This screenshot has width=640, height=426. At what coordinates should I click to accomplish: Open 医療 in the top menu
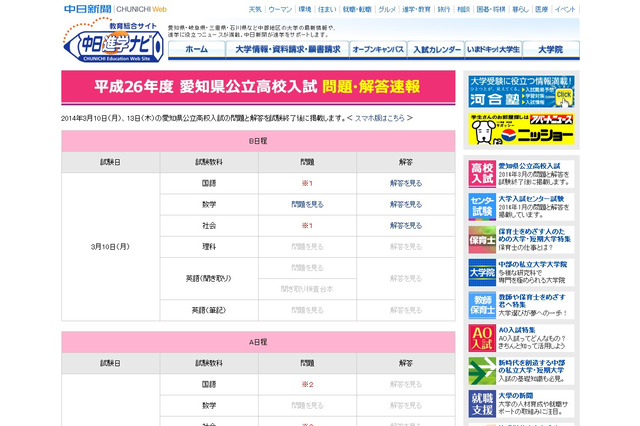(542, 9)
